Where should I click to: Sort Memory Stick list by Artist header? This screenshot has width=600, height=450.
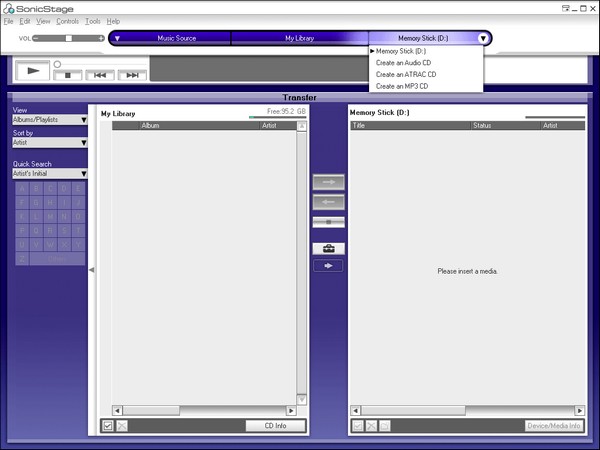point(563,126)
